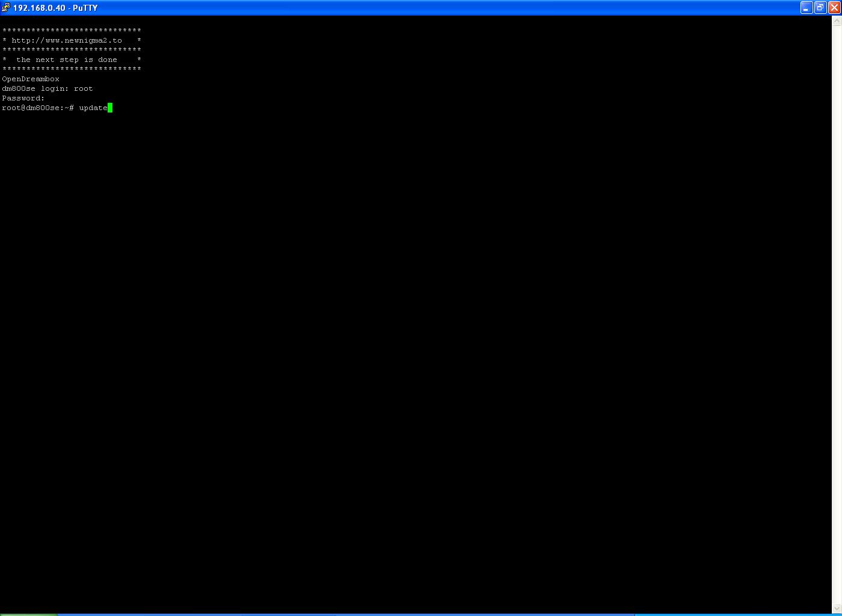Click the root@dm800se:~# prompt
The image size is (842, 616).
pos(38,108)
